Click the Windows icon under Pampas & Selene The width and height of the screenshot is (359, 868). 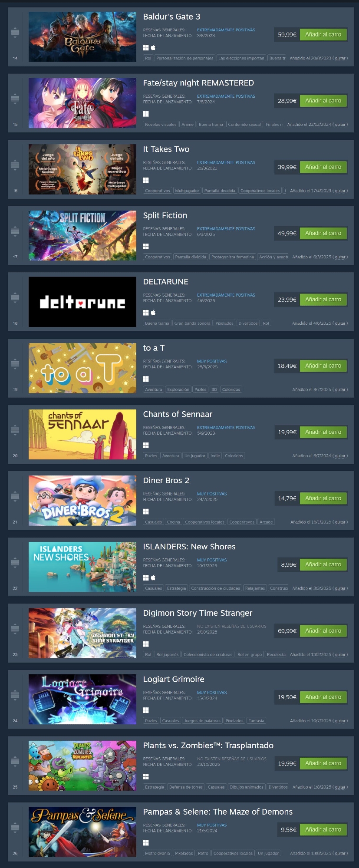146,843
